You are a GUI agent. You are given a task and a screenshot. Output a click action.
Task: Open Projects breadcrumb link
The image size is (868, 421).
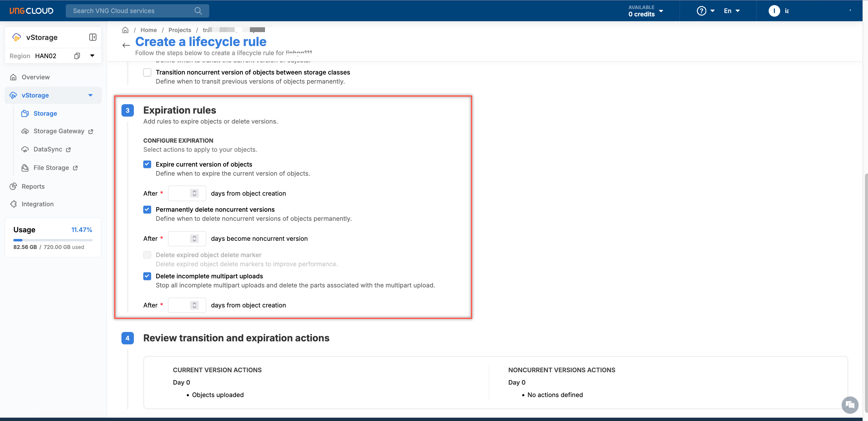180,30
